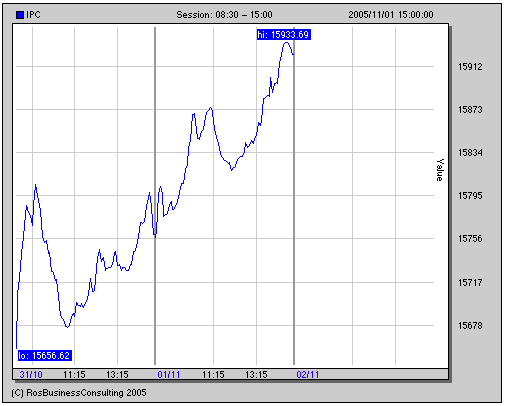Screen dimensions: 506x406
Task: Click the second 13:15 time label
Action: pyautogui.click(x=256, y=375)
